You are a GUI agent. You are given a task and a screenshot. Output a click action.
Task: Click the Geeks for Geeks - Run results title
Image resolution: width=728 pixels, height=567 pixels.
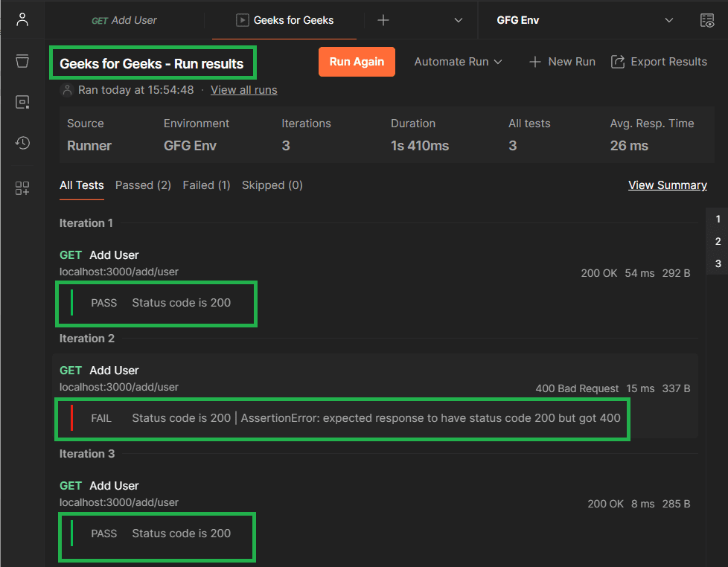tap(151, 63)
